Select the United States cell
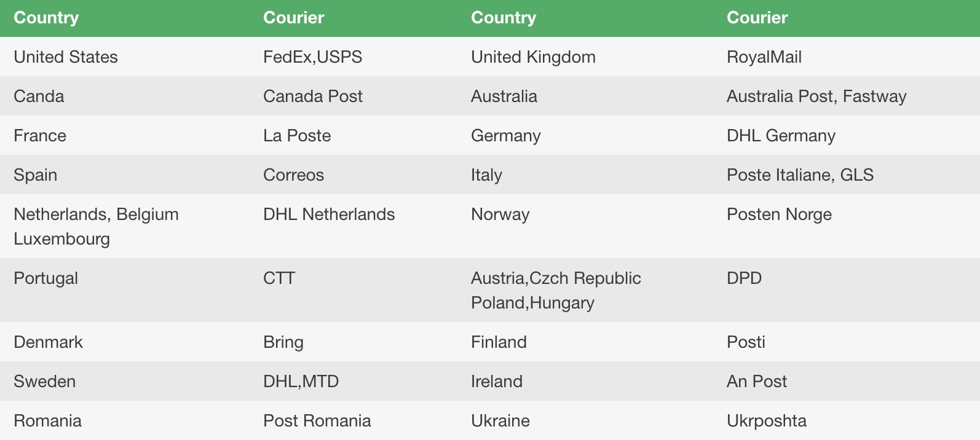The image size is (980, 440). coord(66,57)
